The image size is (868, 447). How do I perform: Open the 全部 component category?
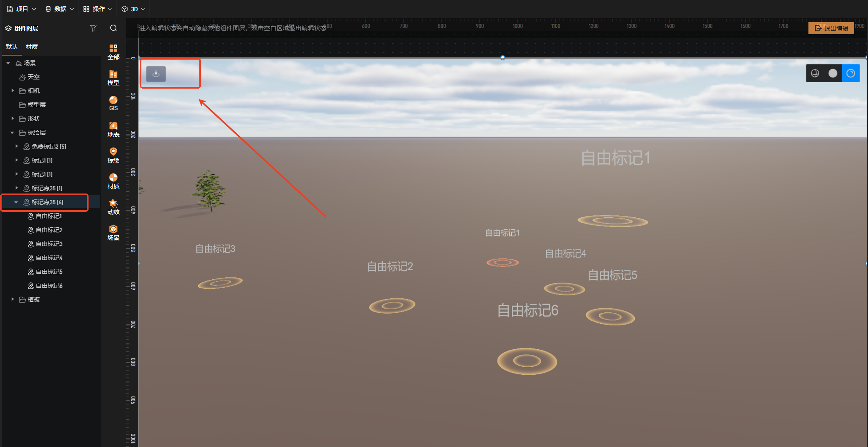pyautogui.click(x=113, y=52)
